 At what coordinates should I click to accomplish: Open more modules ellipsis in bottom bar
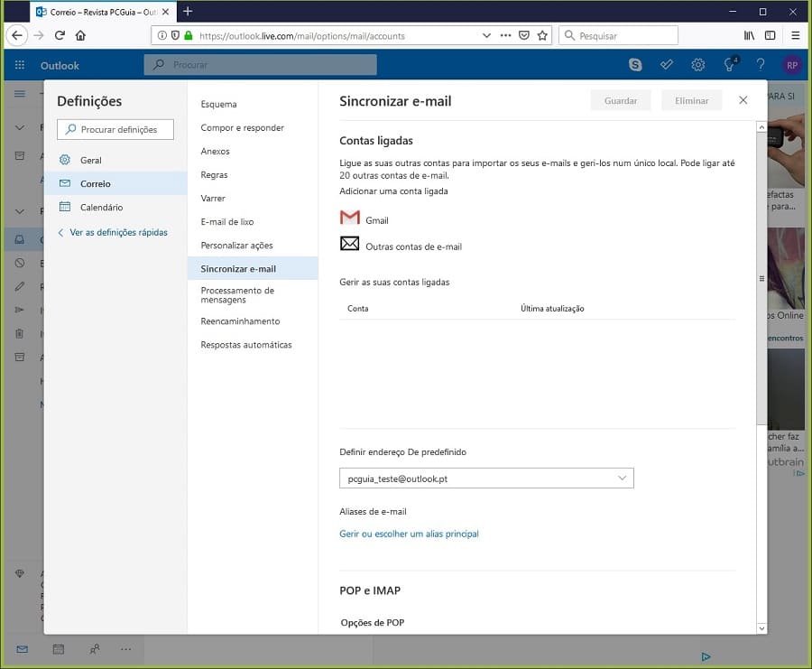(125, 649)
